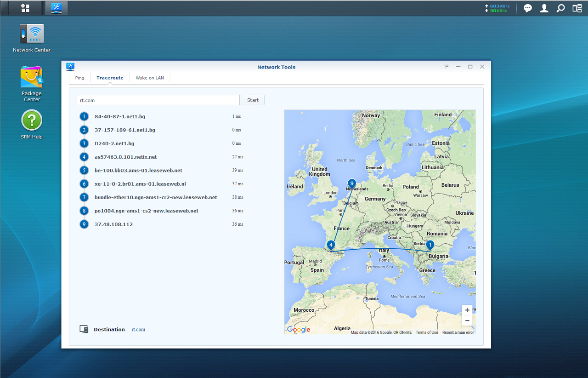Image resolution: width=588 pixels, height=378 pixels.
Task: Maximize the Network Tools window
Action: coord(470,67)
